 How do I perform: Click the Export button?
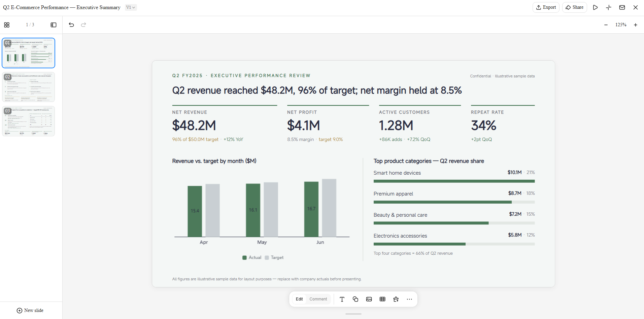pyautogui.click(x=546, y=7)
